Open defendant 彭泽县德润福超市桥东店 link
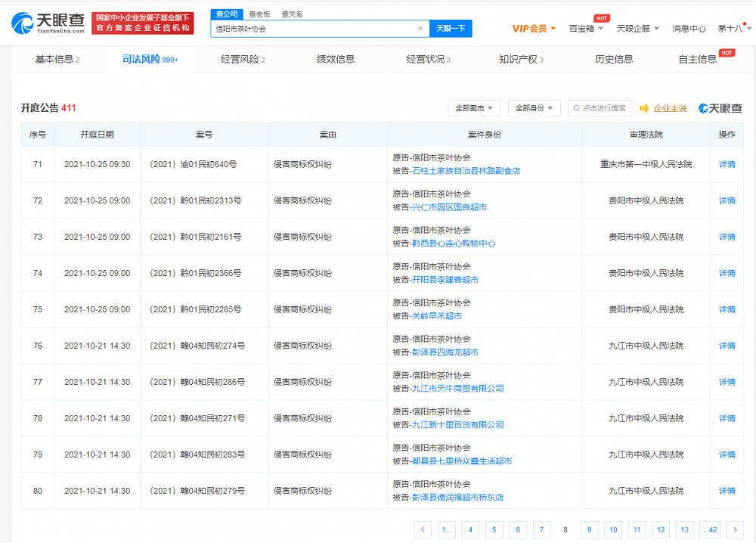756x543 pixels. click(x=458, y=497)
